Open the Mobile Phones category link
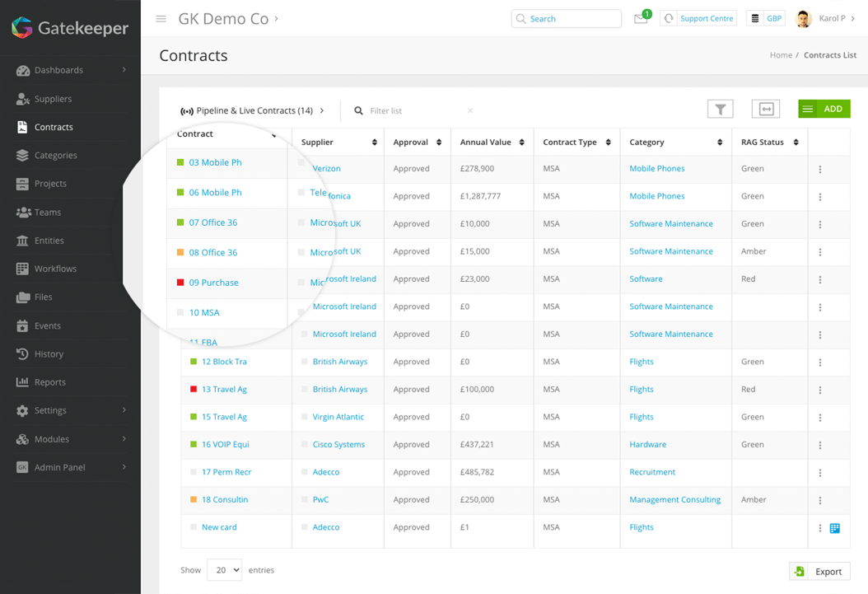 pos(656,168)
